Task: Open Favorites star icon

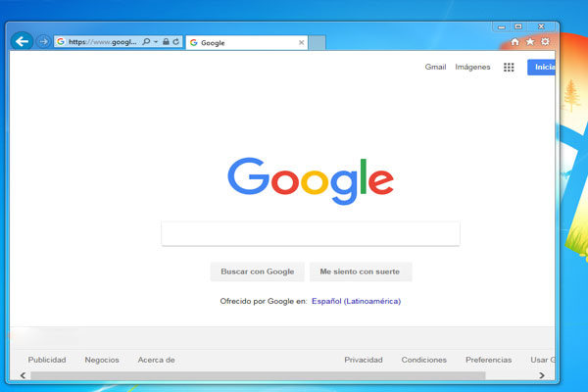Action: pyautogui.click(x=530, y=41)
